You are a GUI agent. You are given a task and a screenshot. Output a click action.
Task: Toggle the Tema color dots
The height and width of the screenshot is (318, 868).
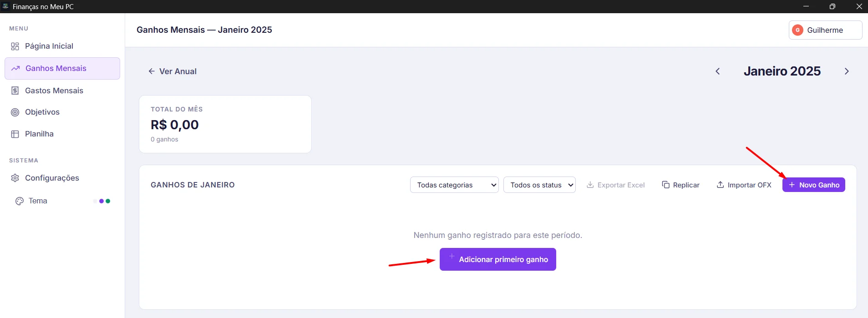[x=102, y=201]
